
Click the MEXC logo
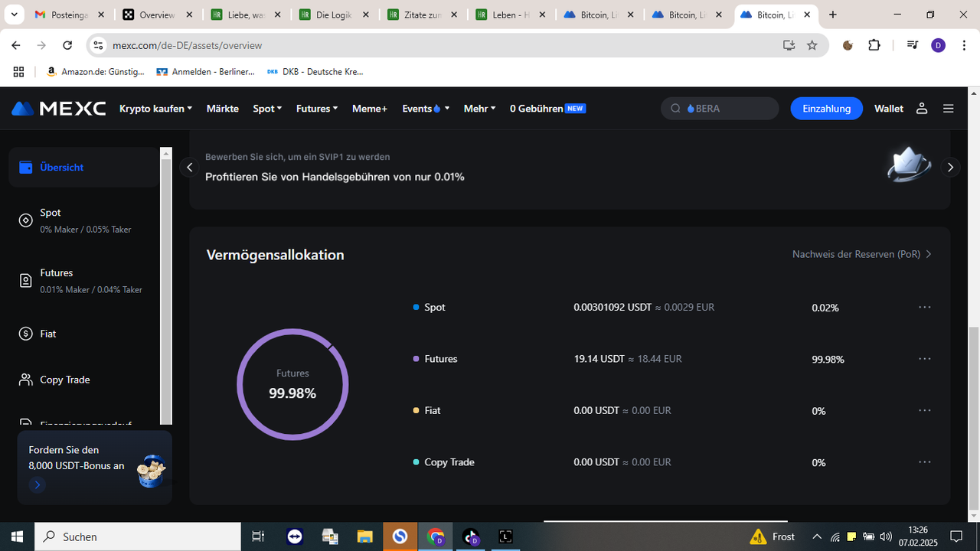(x=59, y=109)
